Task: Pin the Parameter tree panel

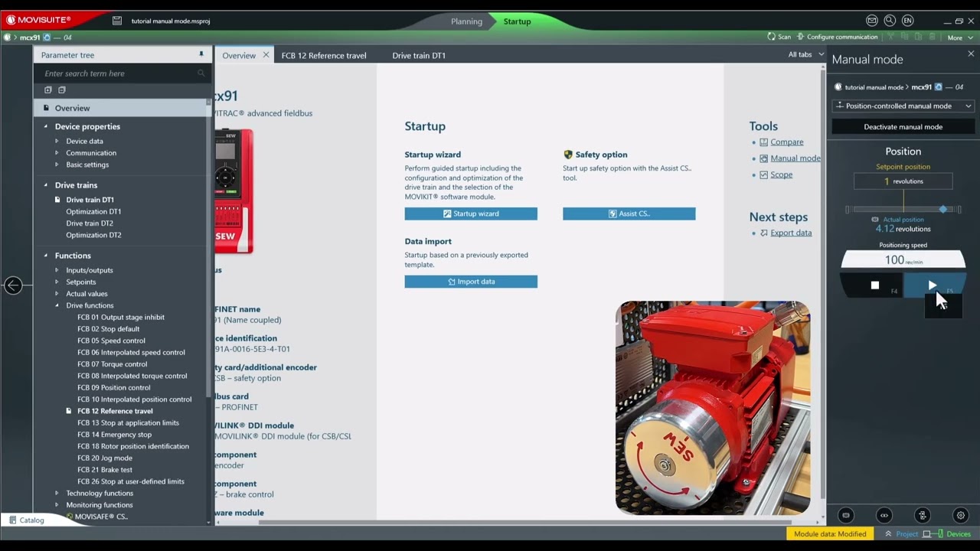Action: (201, 54)
